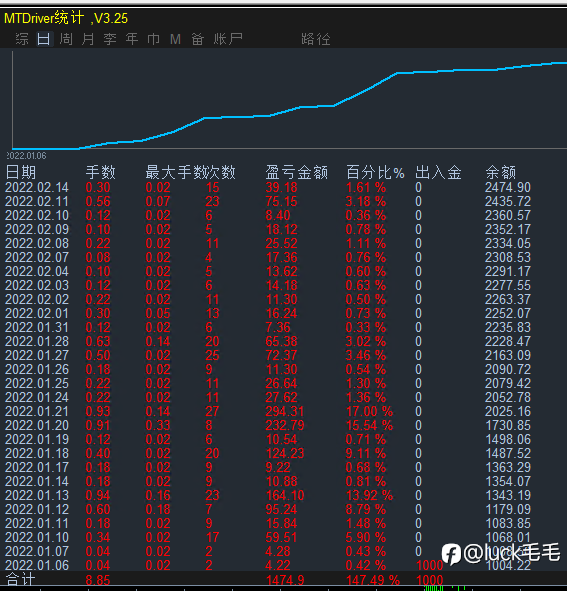
Task: Click percentage 3.46 %
Action: click(366, 355)
